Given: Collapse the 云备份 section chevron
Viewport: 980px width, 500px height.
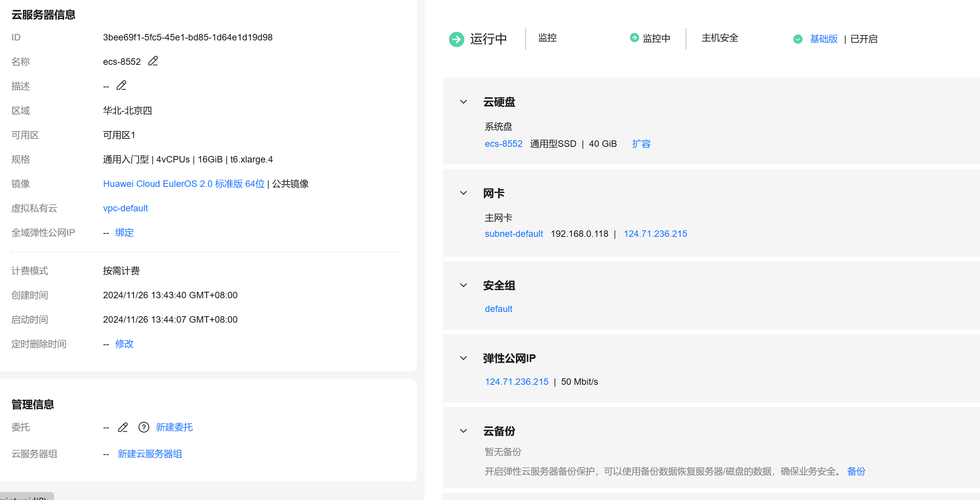Looking at the screenshot, I should [x=463, y=431].
